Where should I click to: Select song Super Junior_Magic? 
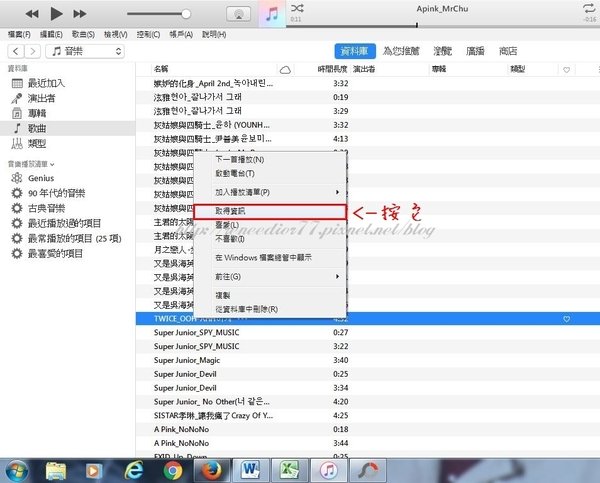pyautogui.click(x=368, y=360)
